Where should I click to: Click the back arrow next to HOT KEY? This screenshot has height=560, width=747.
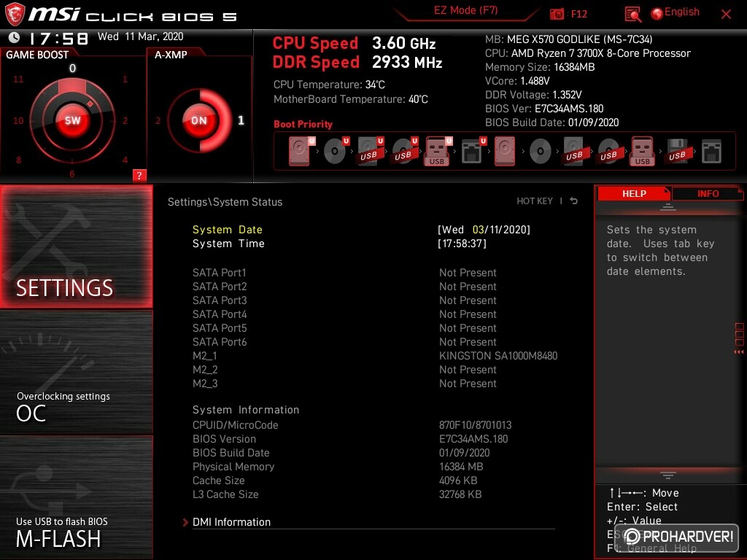(x=573, y=201)
